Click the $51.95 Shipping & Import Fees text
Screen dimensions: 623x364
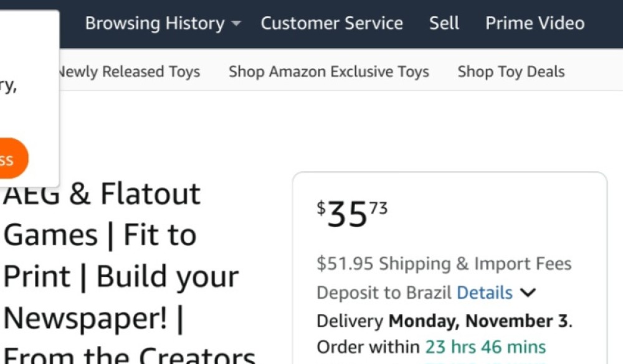(444, 264)
